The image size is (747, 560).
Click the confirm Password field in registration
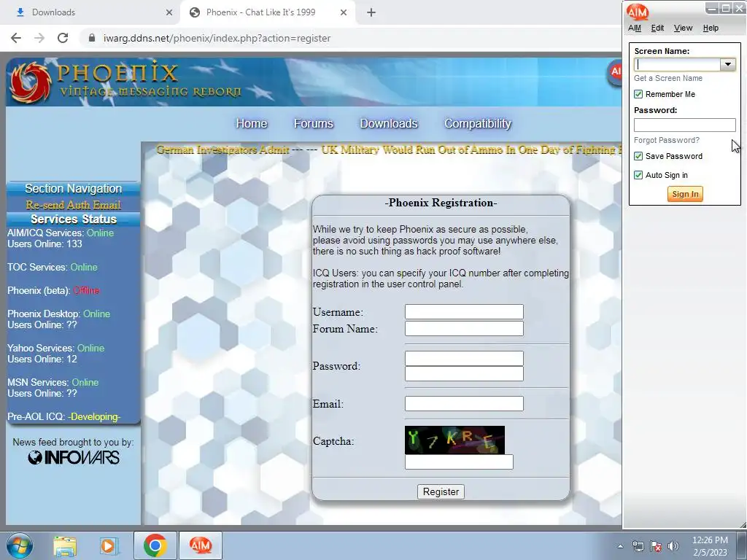click(464, 374)
